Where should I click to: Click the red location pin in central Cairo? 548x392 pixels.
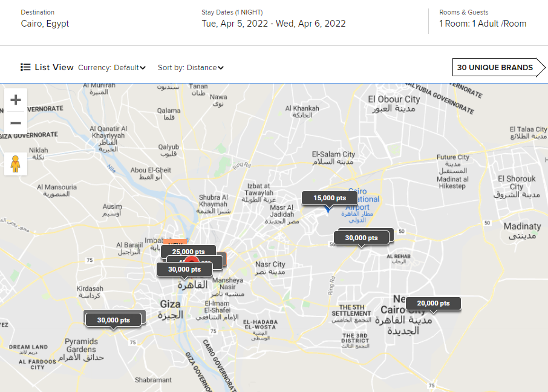(x=192, y=260)
